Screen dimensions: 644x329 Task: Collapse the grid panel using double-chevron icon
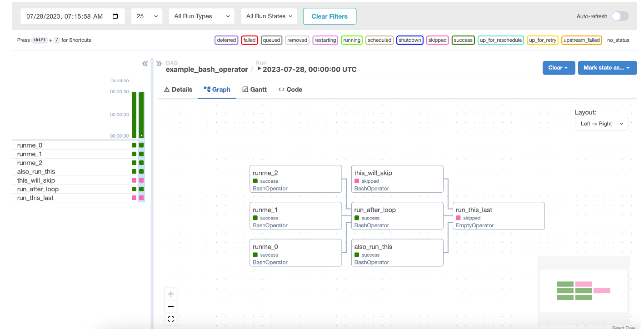[x=145, y=64]
